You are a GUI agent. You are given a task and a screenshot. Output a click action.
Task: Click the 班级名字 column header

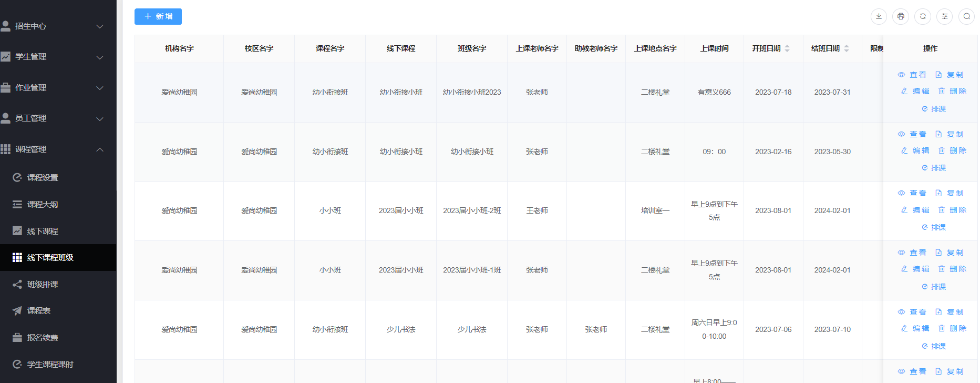[472, 48]
